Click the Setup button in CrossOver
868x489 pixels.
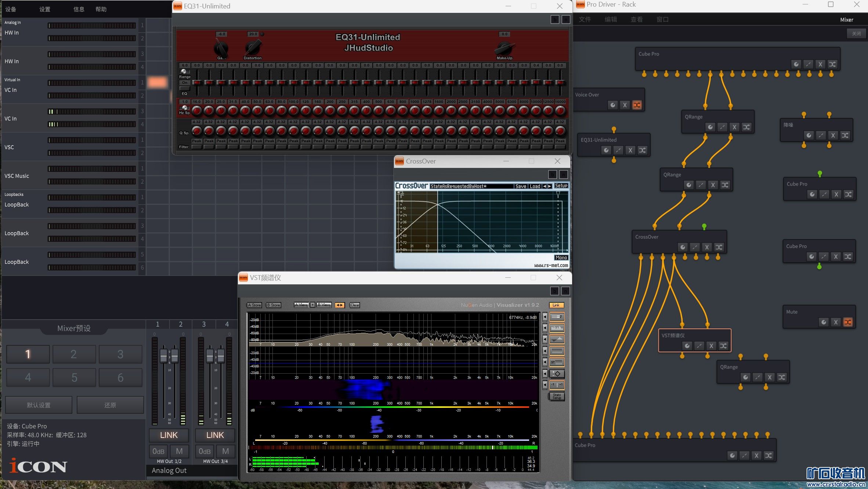[561, 186]
